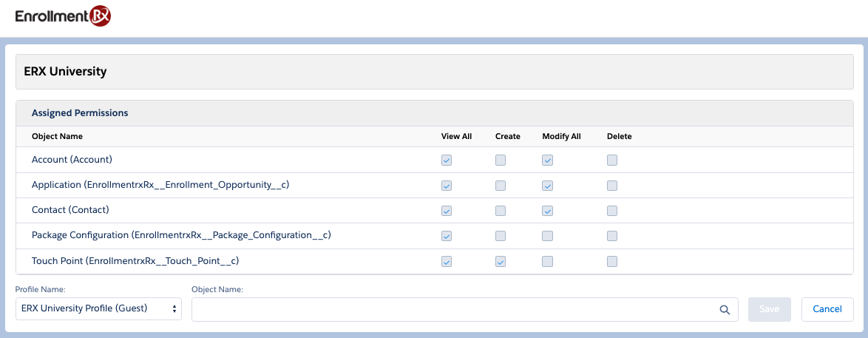
Task: Toggle Modify All for Account
Action: [547, 160]
